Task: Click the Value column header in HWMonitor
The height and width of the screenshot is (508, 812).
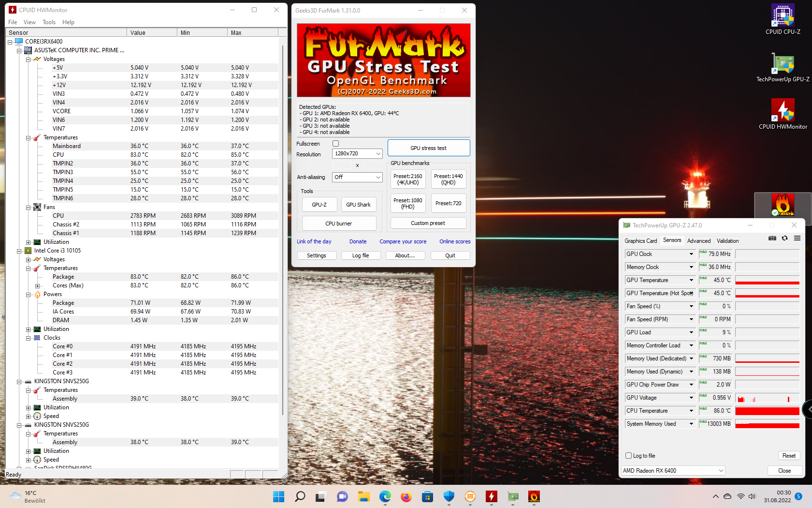Action: pos(153,32)
